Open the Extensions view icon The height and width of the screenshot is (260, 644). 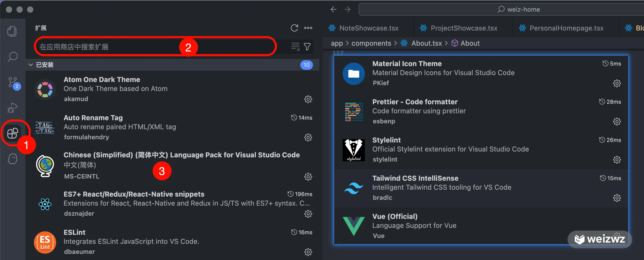[x=12, y=133]
